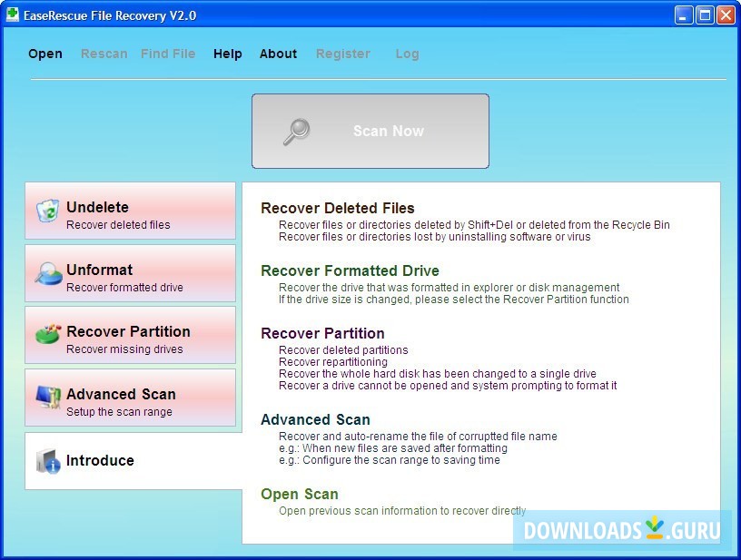Open the Log menu item
Viewport: 741px width, 560px height.
pos(408,54)
